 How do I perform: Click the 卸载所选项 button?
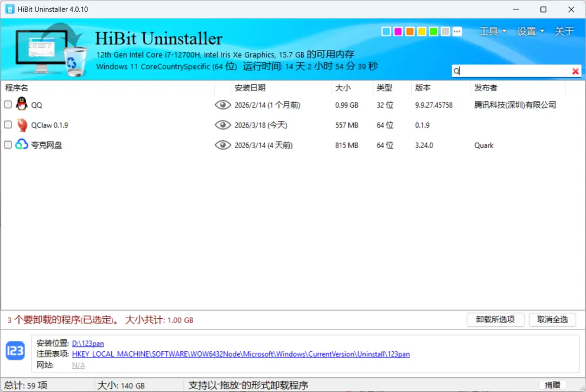pos(495,319)
